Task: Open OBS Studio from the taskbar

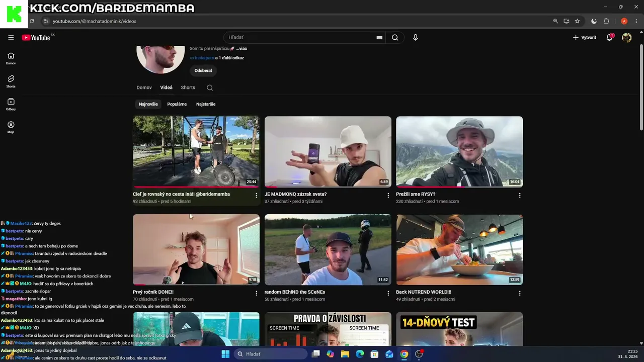Action: coord(419,354)
